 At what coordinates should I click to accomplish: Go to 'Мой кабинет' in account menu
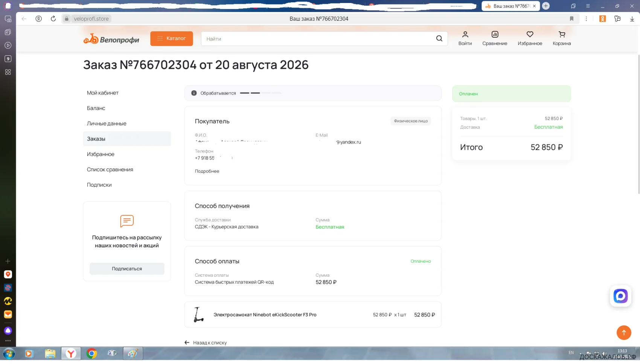(103, 93)
